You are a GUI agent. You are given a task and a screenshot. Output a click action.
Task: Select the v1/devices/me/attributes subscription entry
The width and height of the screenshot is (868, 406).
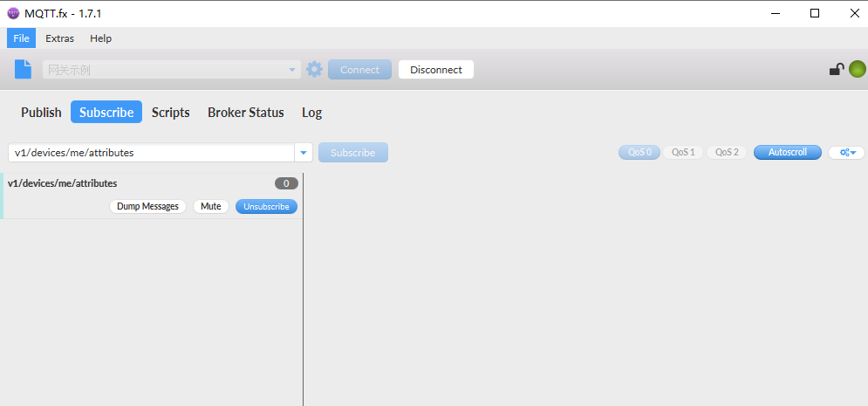click(x=153, y=196)
